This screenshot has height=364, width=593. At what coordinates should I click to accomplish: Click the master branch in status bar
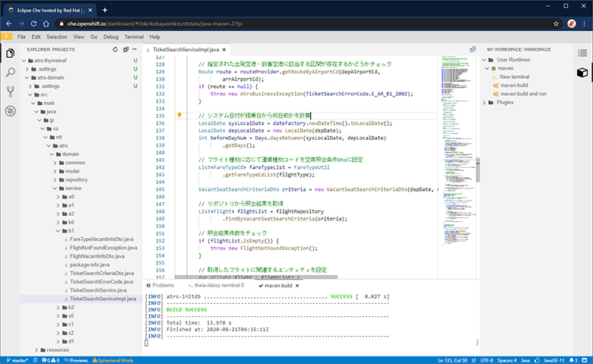coord(17,360)
